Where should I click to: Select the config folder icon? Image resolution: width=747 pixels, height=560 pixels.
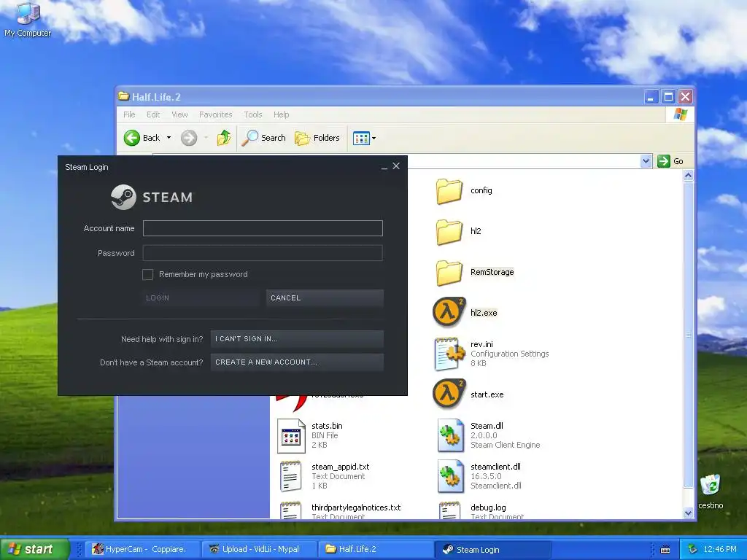coord(449,191)
